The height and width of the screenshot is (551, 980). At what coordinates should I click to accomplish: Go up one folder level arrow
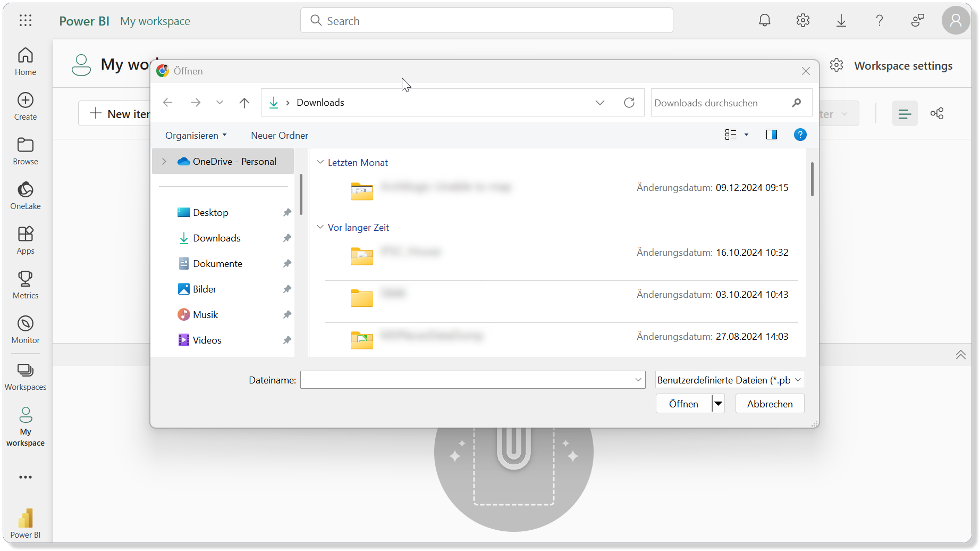(244, 103)
